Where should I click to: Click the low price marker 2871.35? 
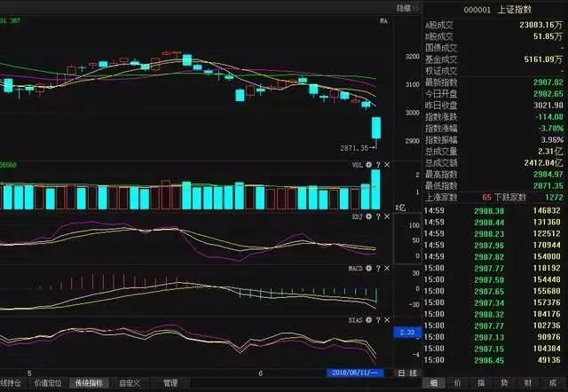pos(354,148)
